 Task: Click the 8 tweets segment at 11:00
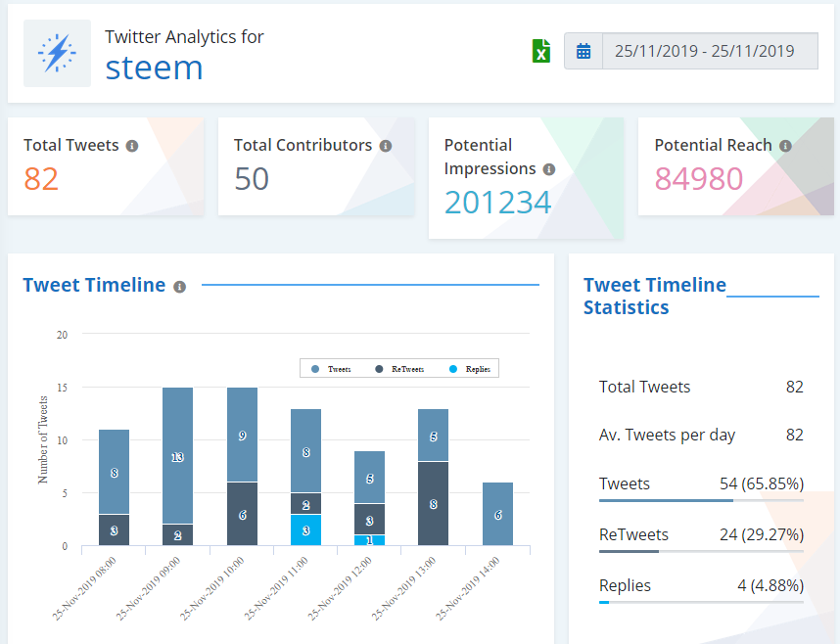tap(305, 450)
